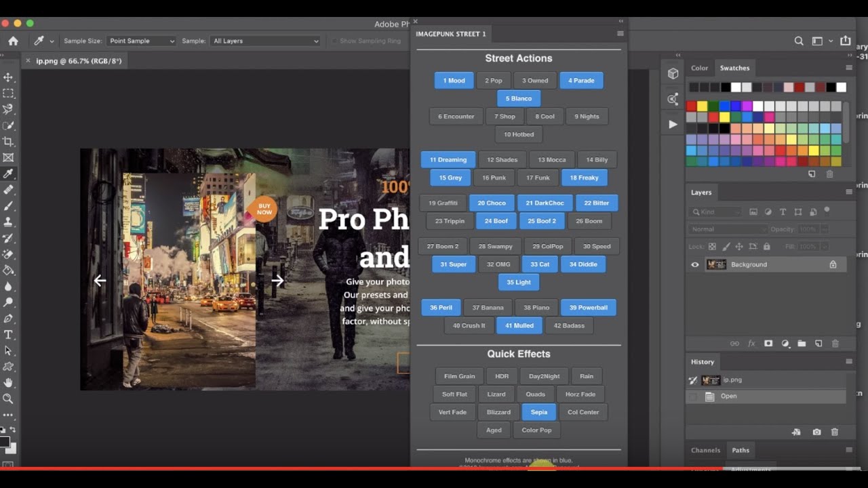
Task: Pick the red swatch in Swatches
Action: pos(692,106)
